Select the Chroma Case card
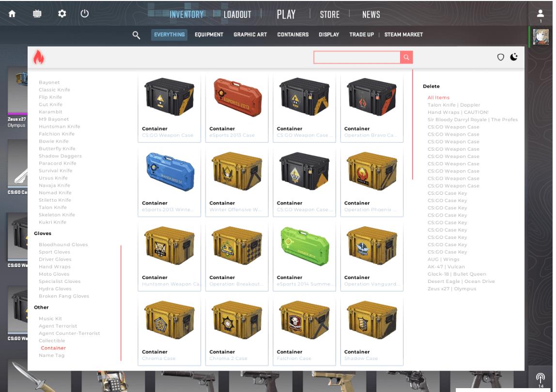This screenshot has height=392, width=556. [x=169, y=331]
